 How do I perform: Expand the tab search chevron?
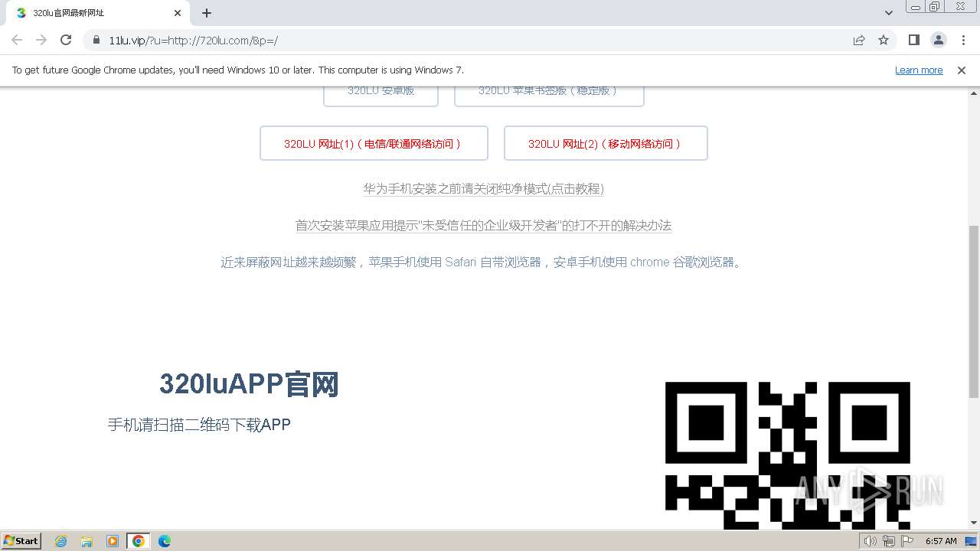point(888,13)
